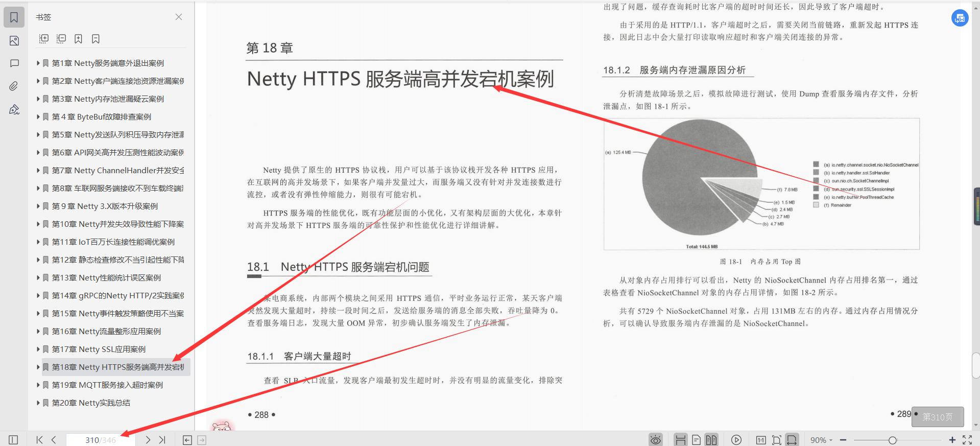Expand 第20章 Netty实践总结 arrow
This screenshot has height=446, width=980.
[38, 403]
